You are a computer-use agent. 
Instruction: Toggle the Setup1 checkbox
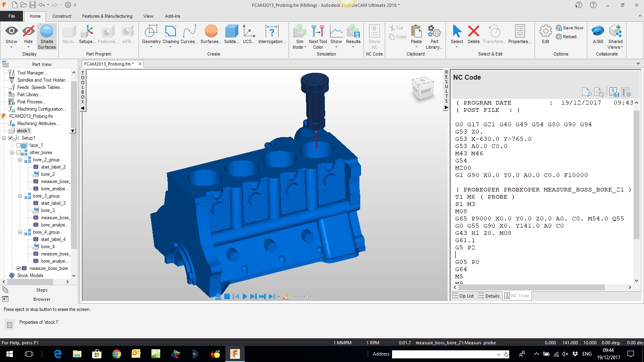[x=10, y=138]
